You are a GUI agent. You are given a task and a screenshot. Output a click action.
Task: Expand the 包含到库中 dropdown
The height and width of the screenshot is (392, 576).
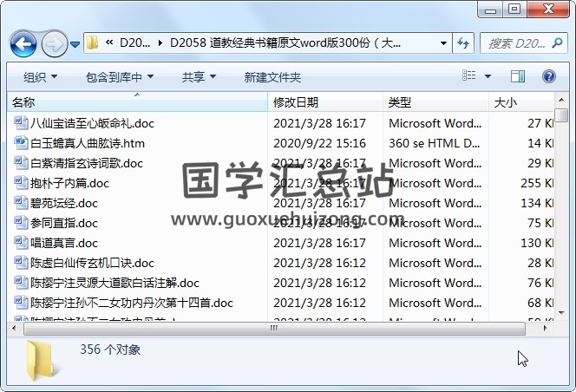112,76
